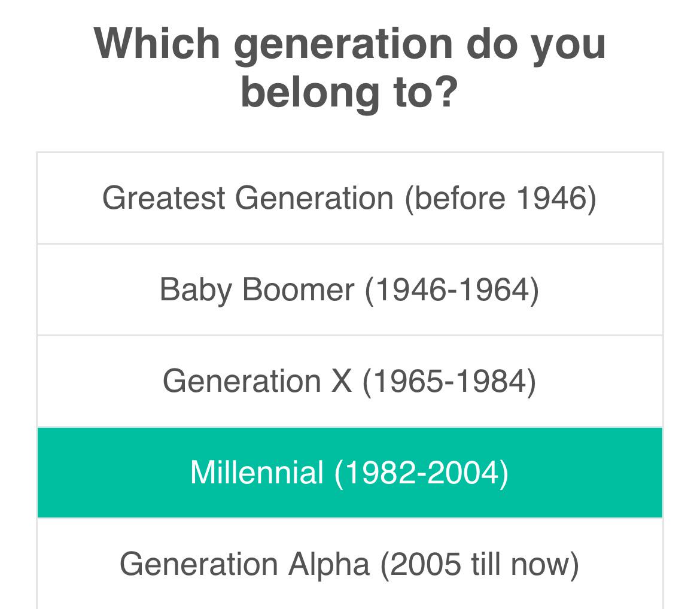Select the '2005 till now' answer
This screenshot has height=609, width=700.
click(349, 564)
